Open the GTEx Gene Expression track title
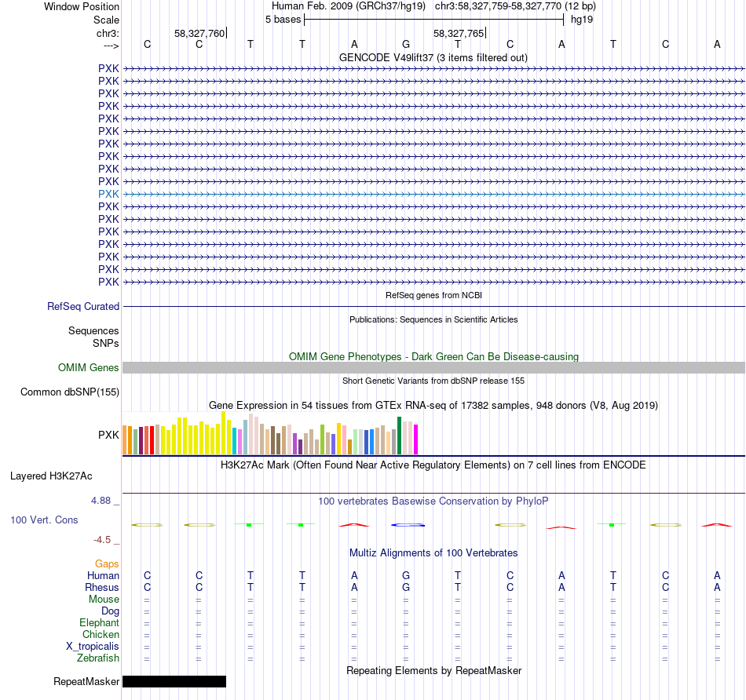The width and height of the screenshot is (746, 700). point(433,406)
